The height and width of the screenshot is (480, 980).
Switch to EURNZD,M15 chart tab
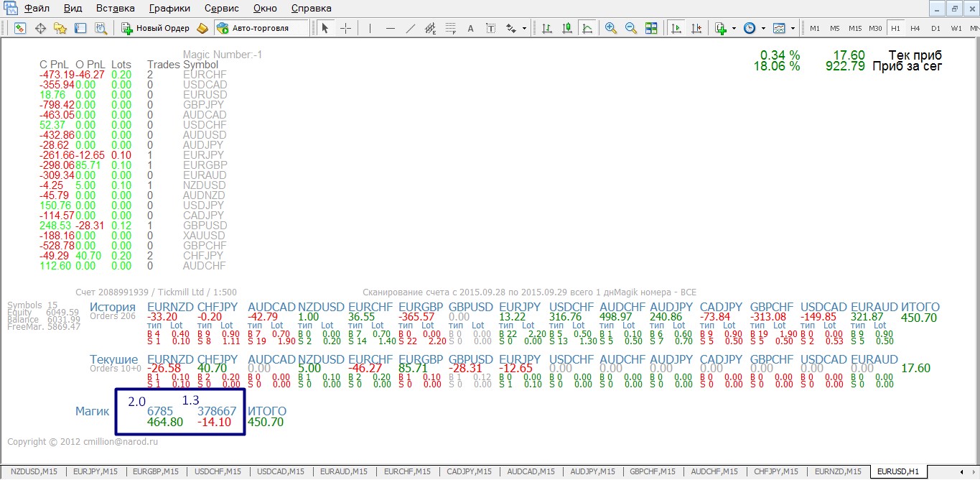click(838, 471)
